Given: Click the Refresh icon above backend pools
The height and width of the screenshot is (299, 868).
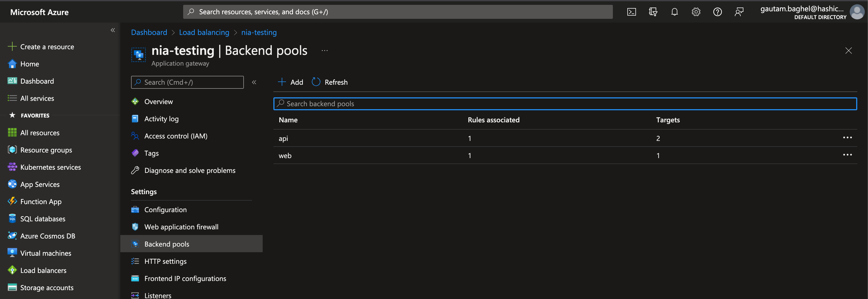Looking at the screenshot, I should pos(316,82).
